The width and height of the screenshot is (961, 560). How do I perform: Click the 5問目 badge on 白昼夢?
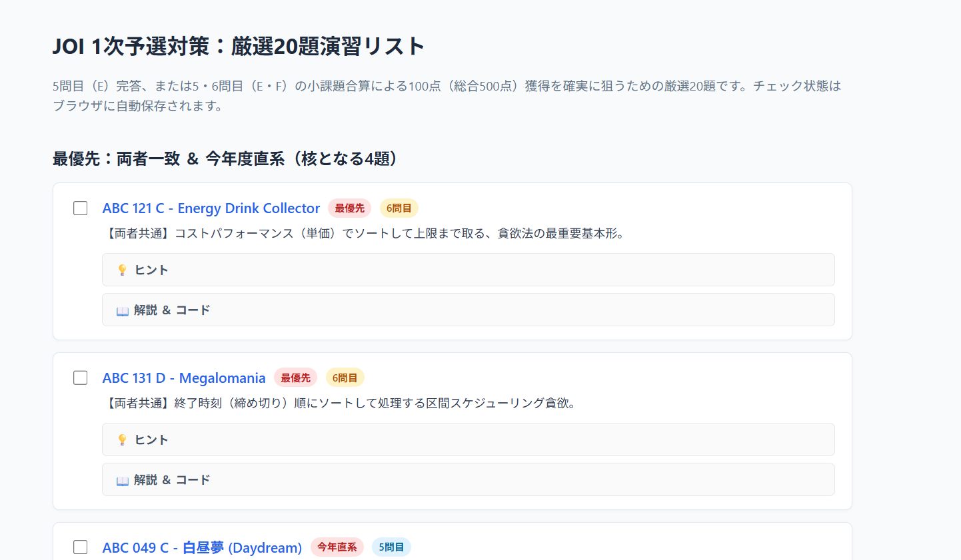pyautogui.click(x=392, y=547)
